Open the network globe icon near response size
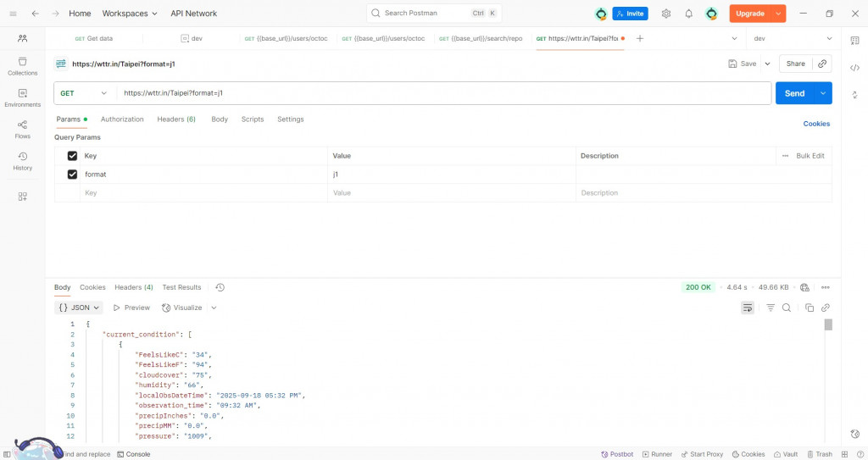 [x=805, y=287]
